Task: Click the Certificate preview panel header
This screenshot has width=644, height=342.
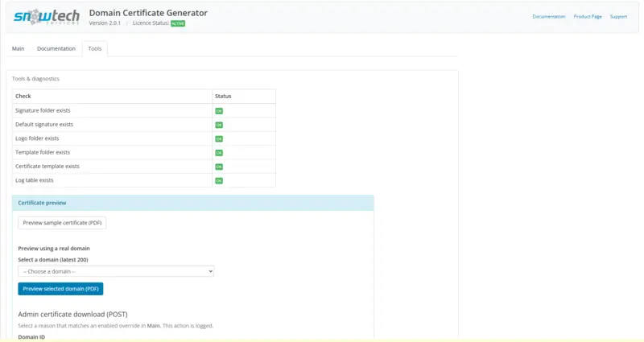Action: (x=193, y=203)
